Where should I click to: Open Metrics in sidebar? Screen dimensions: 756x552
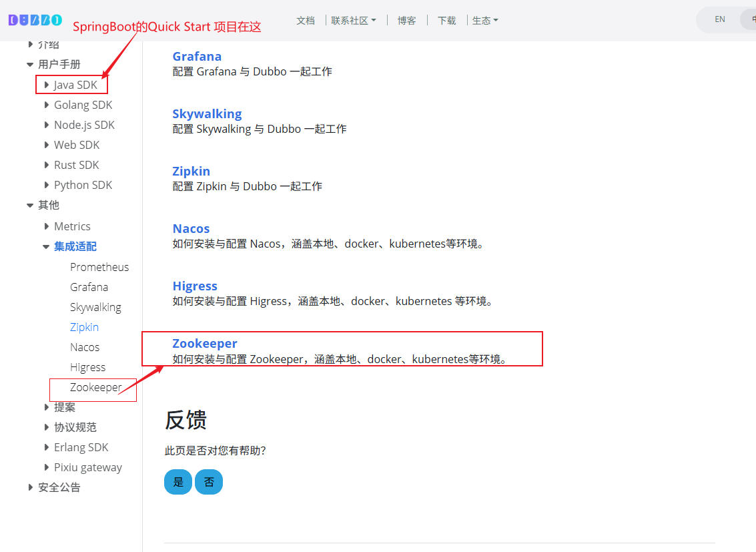click(x=72, y=226)
